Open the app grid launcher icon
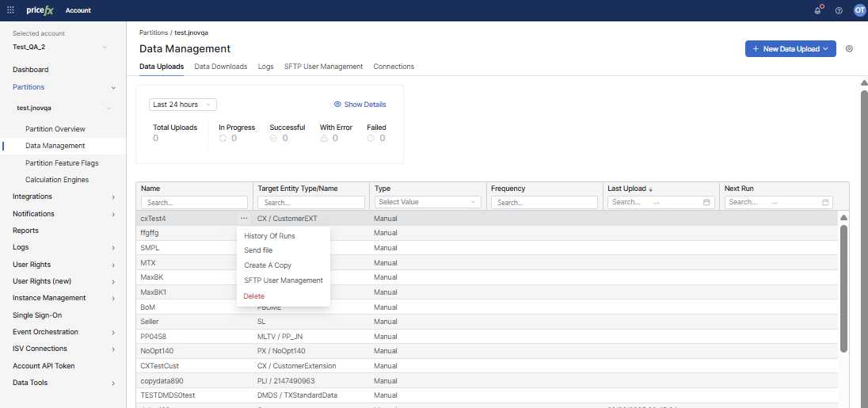This screenshot has height=408, width=868. pos(10,10)
